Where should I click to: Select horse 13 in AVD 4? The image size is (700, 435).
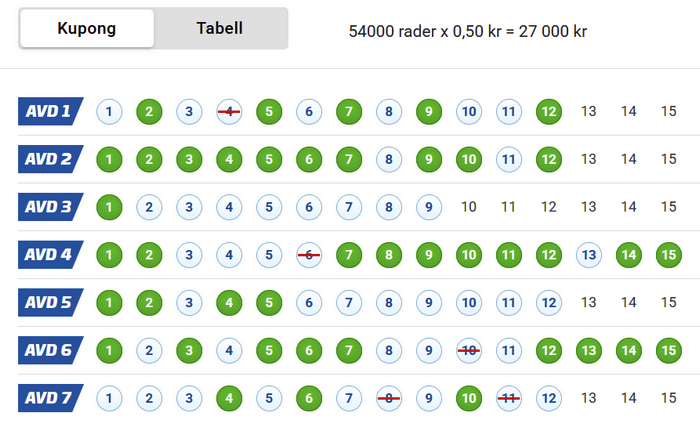click(x=589, y=255)
